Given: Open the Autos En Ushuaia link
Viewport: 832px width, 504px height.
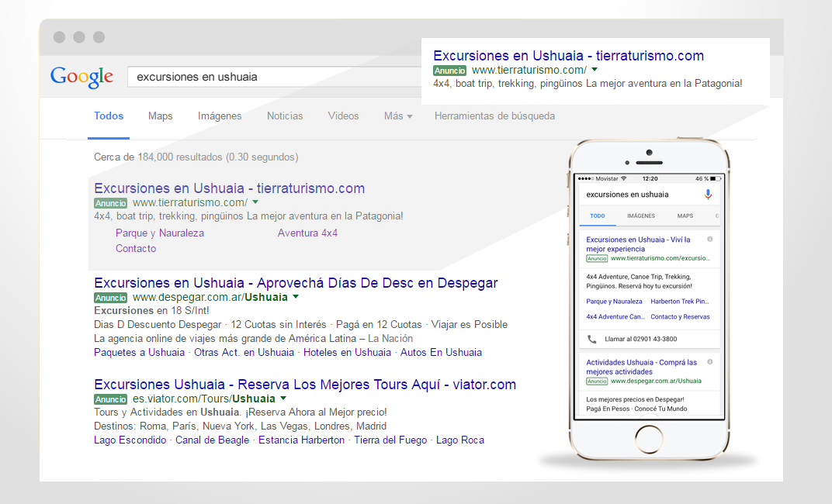Looking at the screenshot, I should coord(441,353).
